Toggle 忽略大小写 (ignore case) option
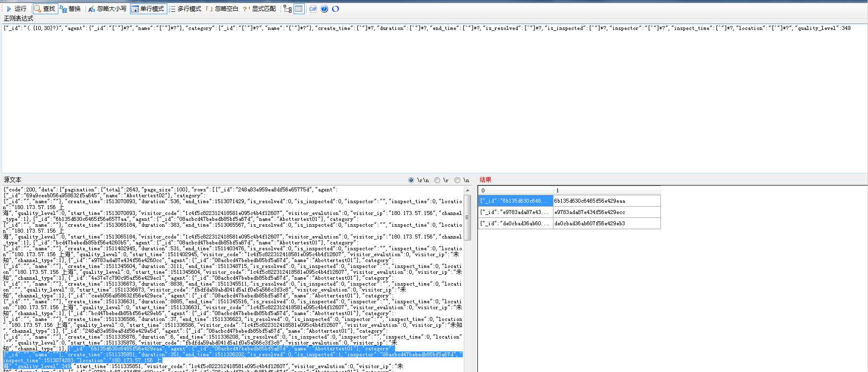868x372 pixels. coord(107,9)
